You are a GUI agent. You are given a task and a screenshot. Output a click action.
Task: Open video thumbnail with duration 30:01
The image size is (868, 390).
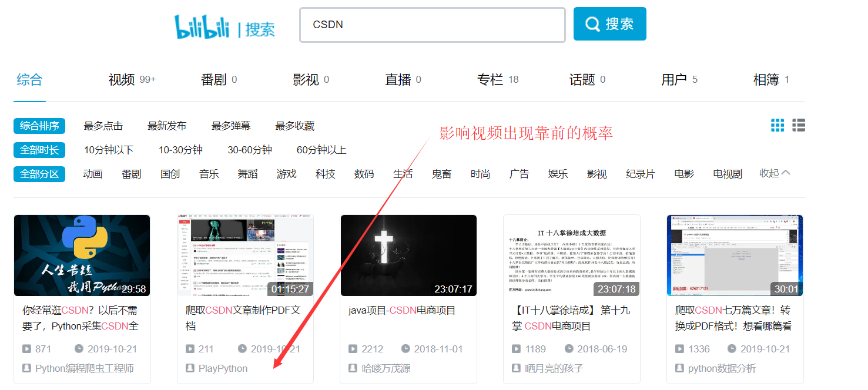[735, 255]
